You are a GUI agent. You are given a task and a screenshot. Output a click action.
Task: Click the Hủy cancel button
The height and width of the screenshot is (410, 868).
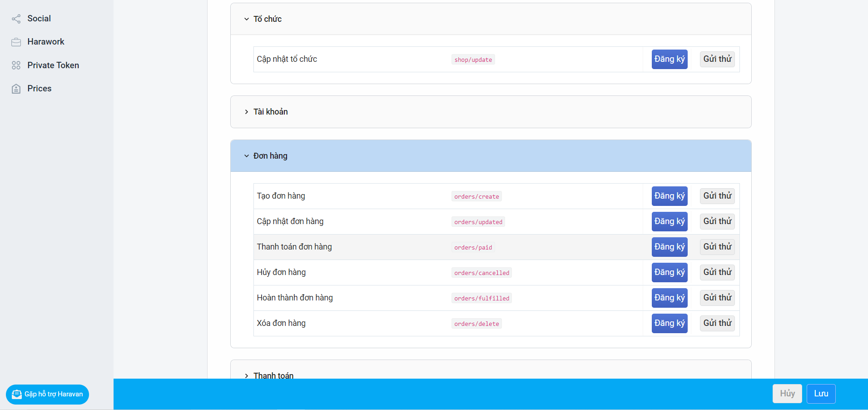point(787,394)
